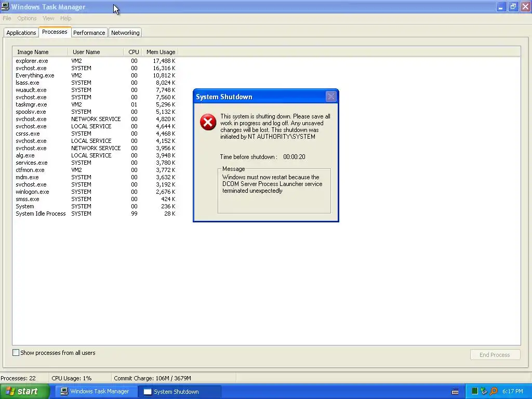Select svchost.exe using 7,560 K
This screenshot has height=399, width=532.
tap(96, 97)
